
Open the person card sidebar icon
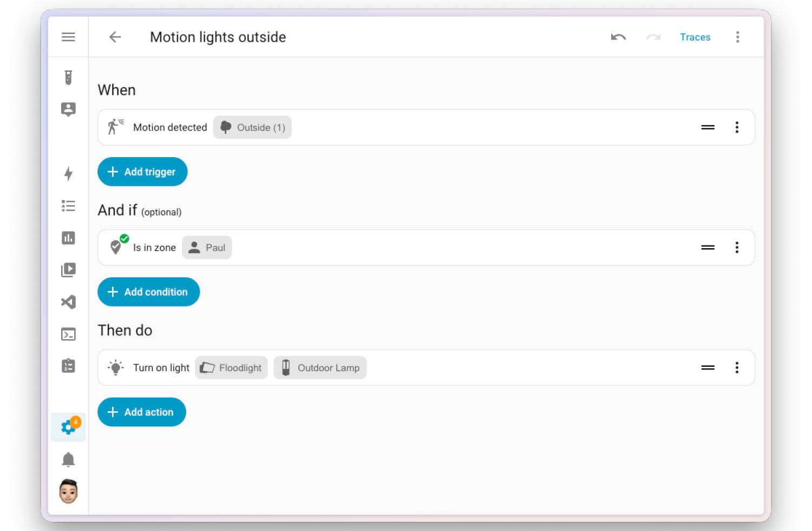(x=68, y=109)
